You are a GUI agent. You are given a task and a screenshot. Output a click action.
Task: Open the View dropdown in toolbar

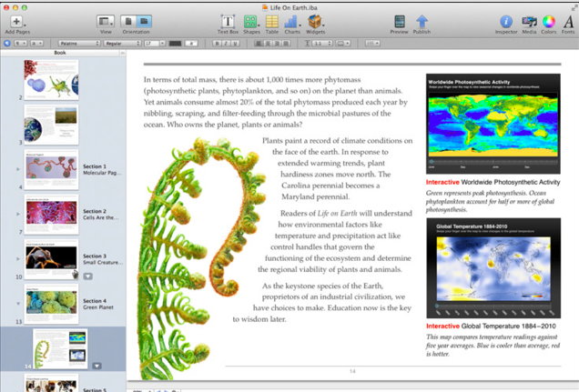(x=106, y=21)
